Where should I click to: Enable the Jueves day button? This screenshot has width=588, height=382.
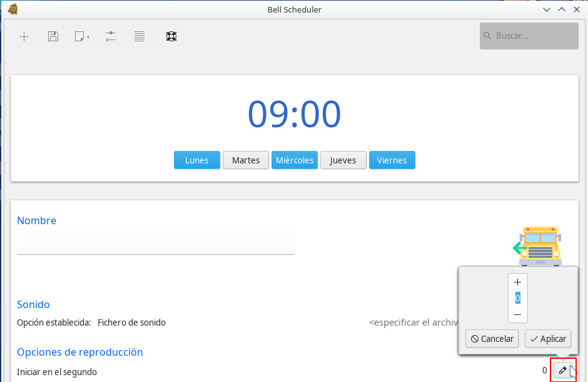pyautogui.click(x=343, y=160)
